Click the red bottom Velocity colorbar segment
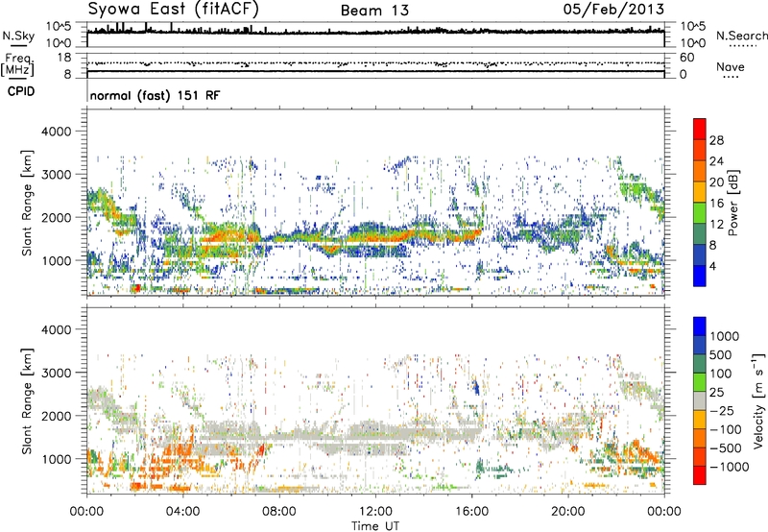This screenshot has height=532, width=768. tap(700, 475)
